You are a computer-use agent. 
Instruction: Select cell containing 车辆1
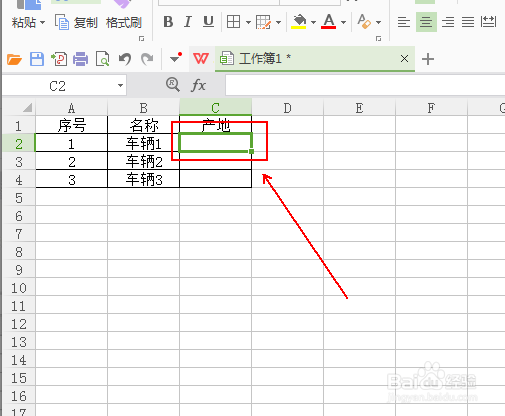click(144, 143)
